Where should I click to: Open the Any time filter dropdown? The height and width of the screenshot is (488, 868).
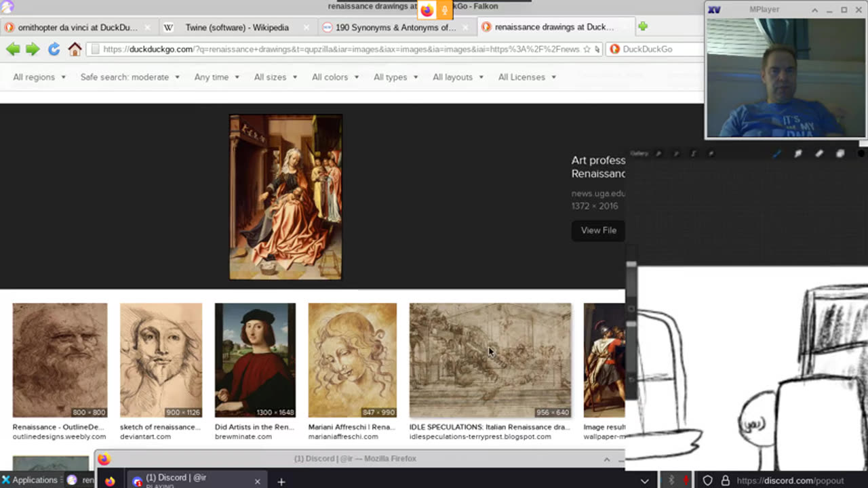pos(217,77)
